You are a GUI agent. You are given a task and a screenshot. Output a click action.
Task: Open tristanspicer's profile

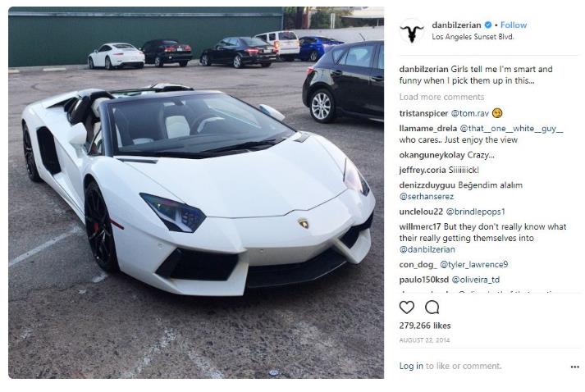[423, 113]
